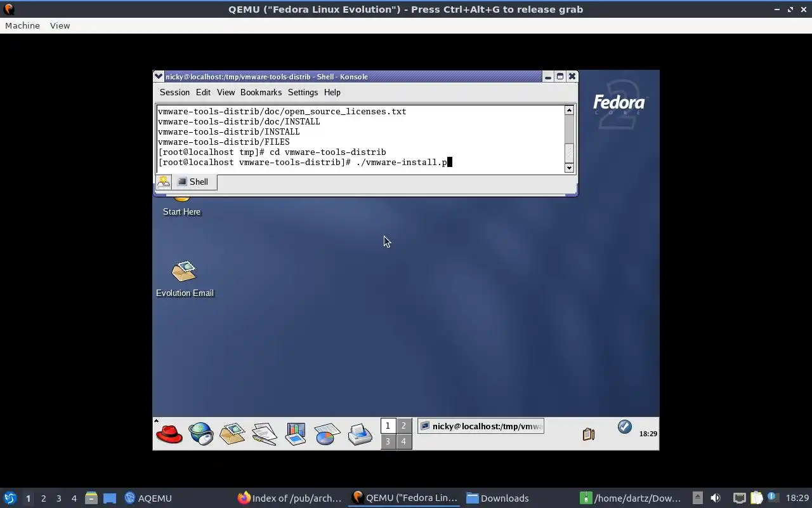
Task: Click the host update notification tray icon
Action: [x=773, y=497]
